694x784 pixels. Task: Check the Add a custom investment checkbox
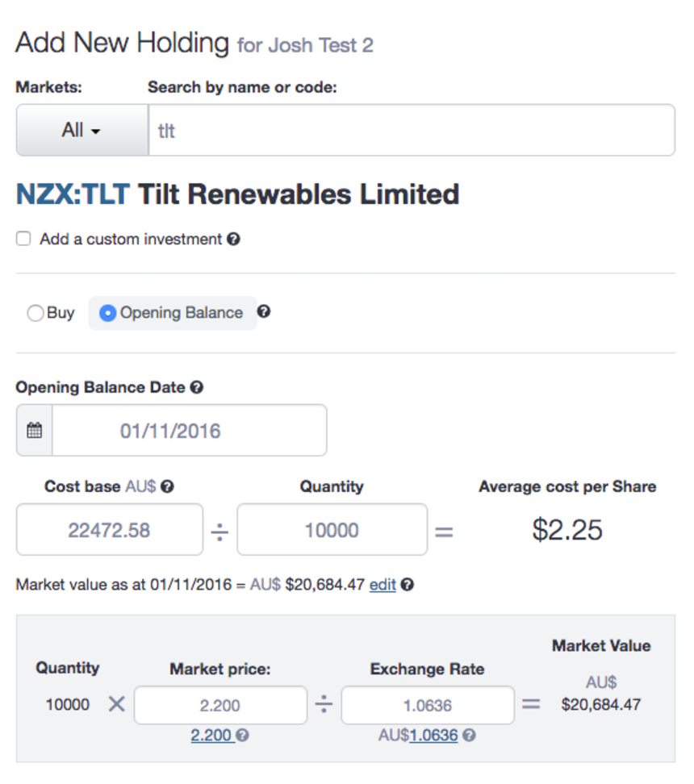[23, 238]
